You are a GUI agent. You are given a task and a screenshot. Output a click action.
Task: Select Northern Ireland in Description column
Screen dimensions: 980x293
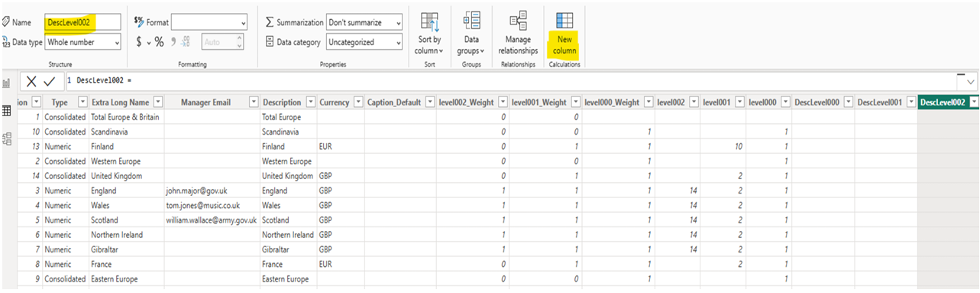[x=288, y=235]
